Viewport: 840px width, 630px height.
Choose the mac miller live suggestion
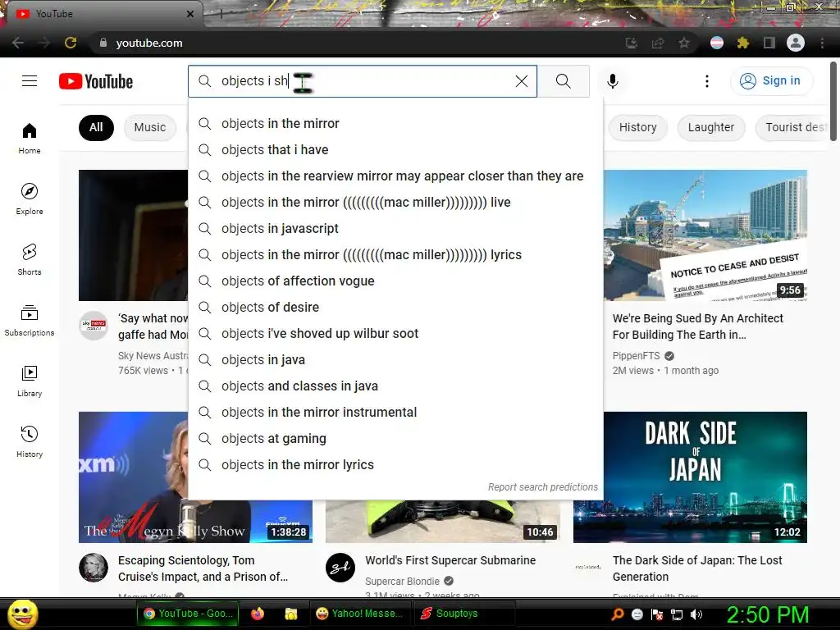point(395,202)
